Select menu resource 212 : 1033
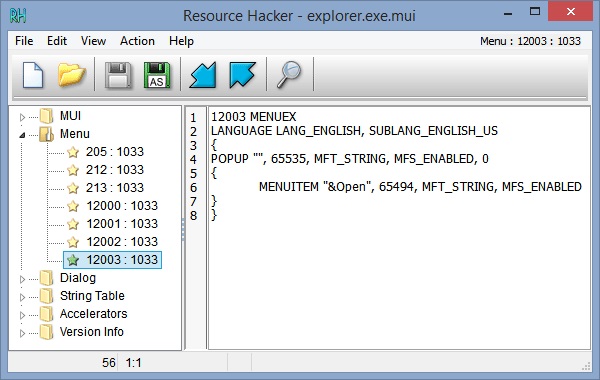 coord(115,170)
